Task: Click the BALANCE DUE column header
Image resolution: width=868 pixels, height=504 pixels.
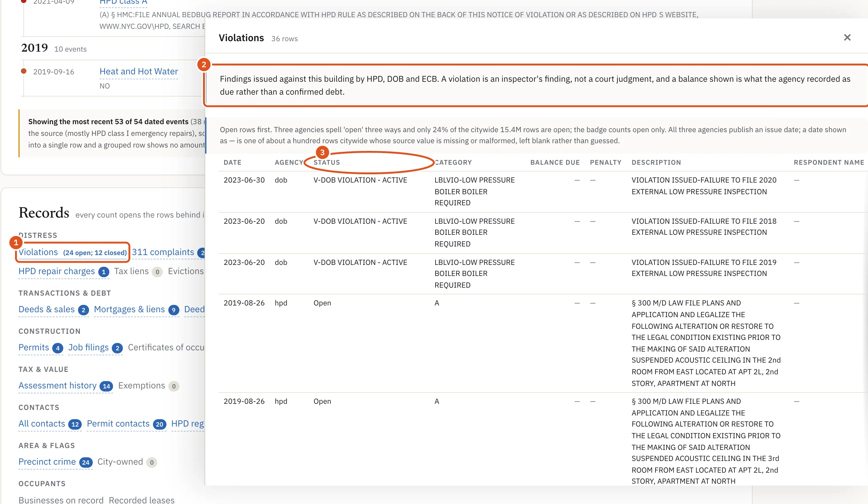Action: tap(555, 162)
